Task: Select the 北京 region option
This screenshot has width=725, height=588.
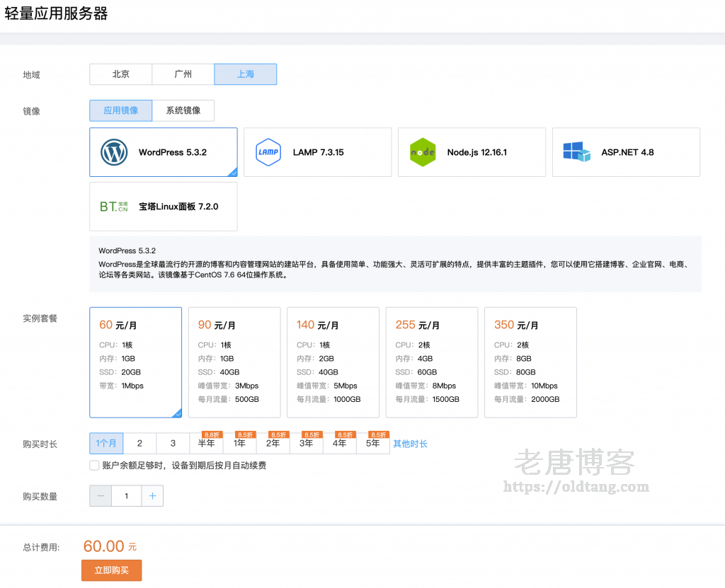Action: (120, 74)
